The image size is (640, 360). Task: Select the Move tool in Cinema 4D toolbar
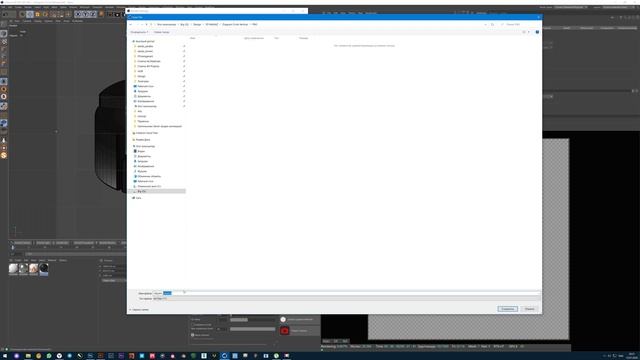pyautogui.click(x=30, y=14)
